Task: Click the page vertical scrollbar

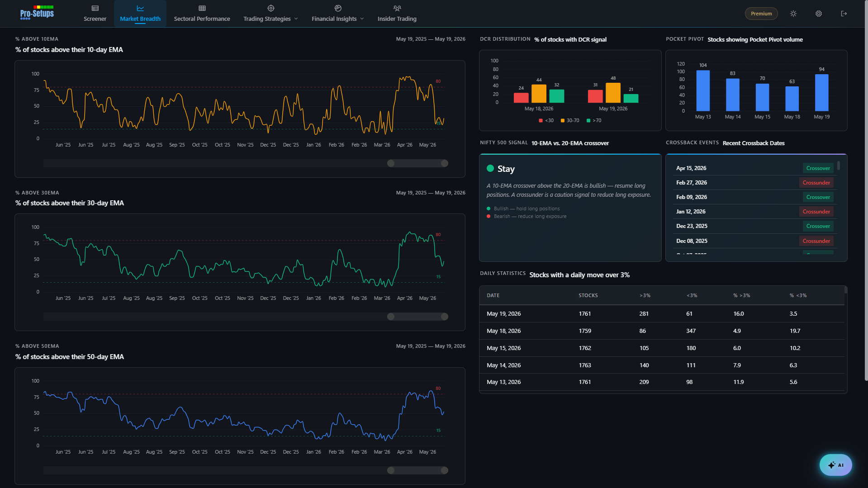Action: (866, 190)
